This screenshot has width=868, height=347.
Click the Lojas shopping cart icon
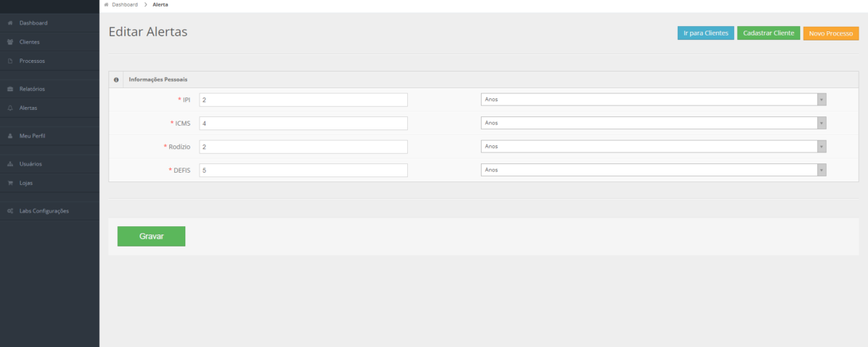tap(10, 183)
